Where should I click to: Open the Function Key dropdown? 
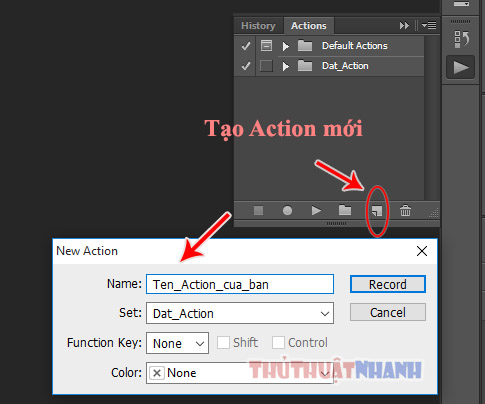[x=177, y=343]
